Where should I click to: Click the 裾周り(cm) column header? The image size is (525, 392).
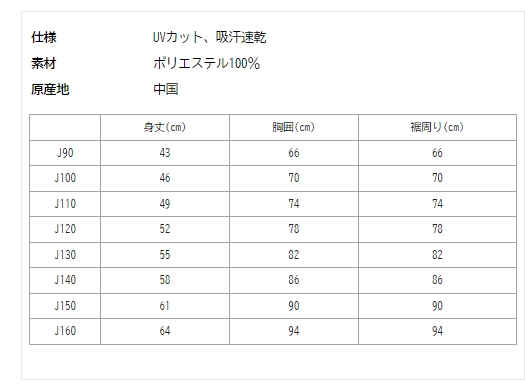pyautogui.click(x=437, y=127)
